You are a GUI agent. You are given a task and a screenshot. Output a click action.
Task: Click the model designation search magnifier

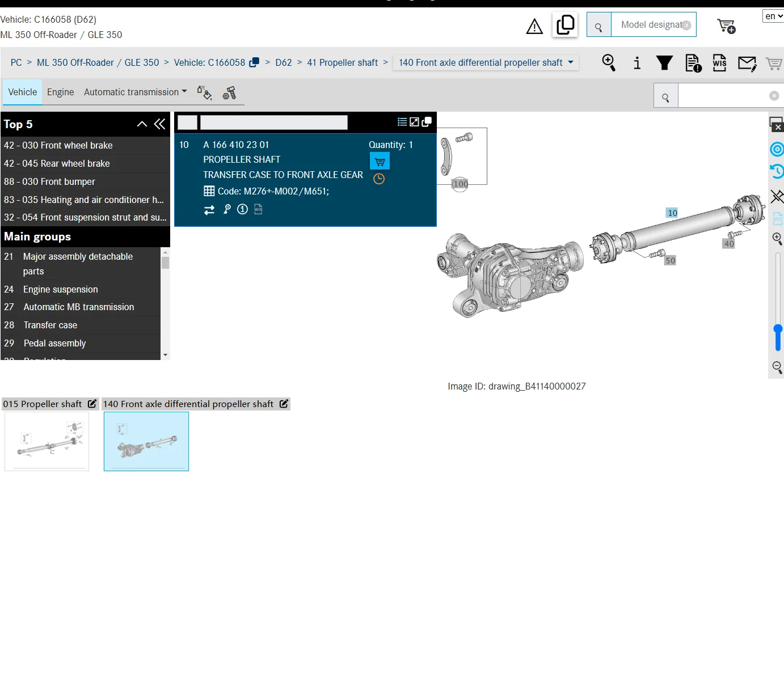tap(598, 26)
